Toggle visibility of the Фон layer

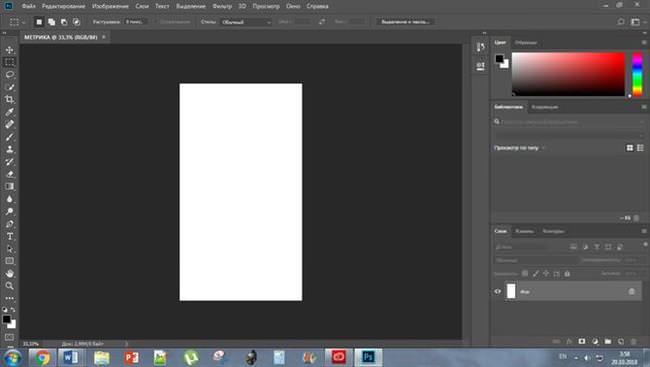coord(498,292)
